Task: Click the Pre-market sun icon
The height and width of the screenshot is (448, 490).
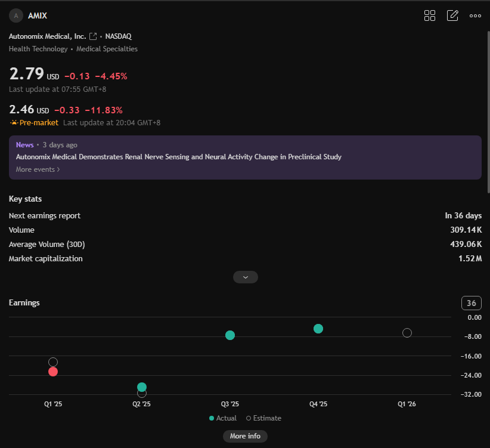Action: click(x=14, y=122)
